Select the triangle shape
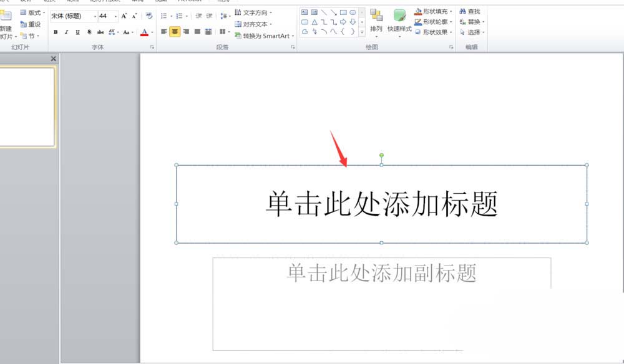The height and width of the screenshot is (364, 624). 314,22
